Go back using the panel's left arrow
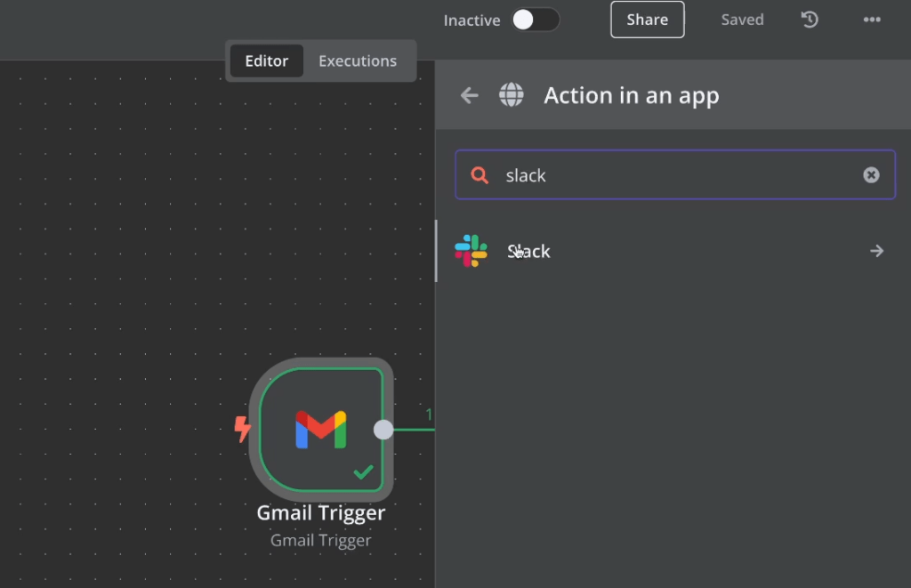The image size is (911, 588). 470,95
